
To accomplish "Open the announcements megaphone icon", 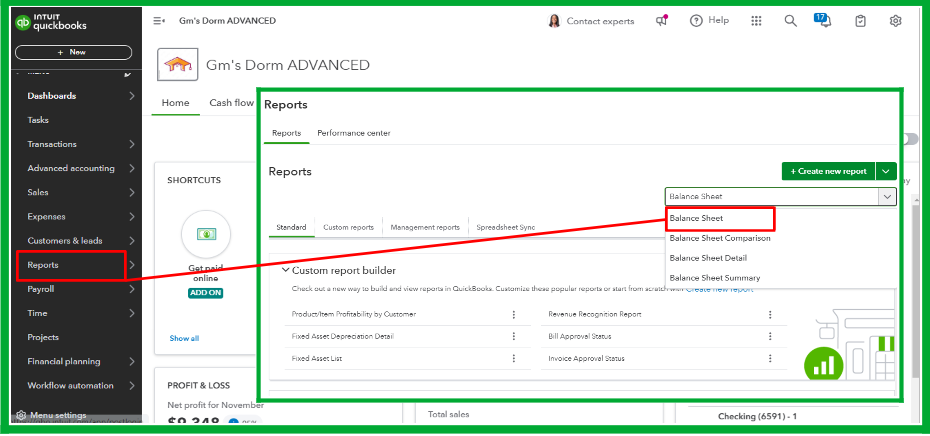I will [662, 21].
